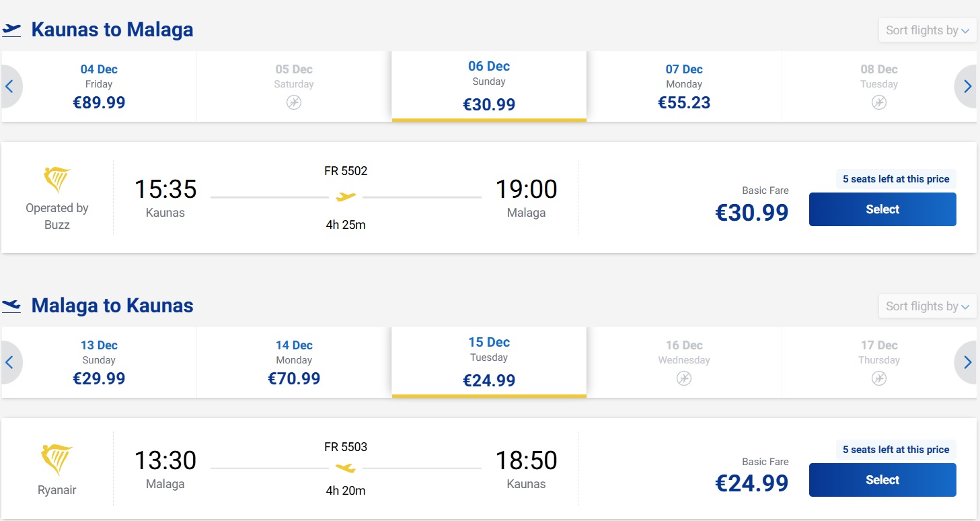Click the Ryanair harp logo above Operated by Buzz

[57, 180]
